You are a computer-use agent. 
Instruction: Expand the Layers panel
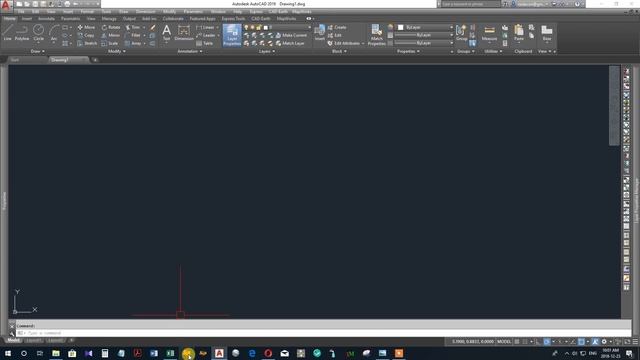tap(267, 51)
